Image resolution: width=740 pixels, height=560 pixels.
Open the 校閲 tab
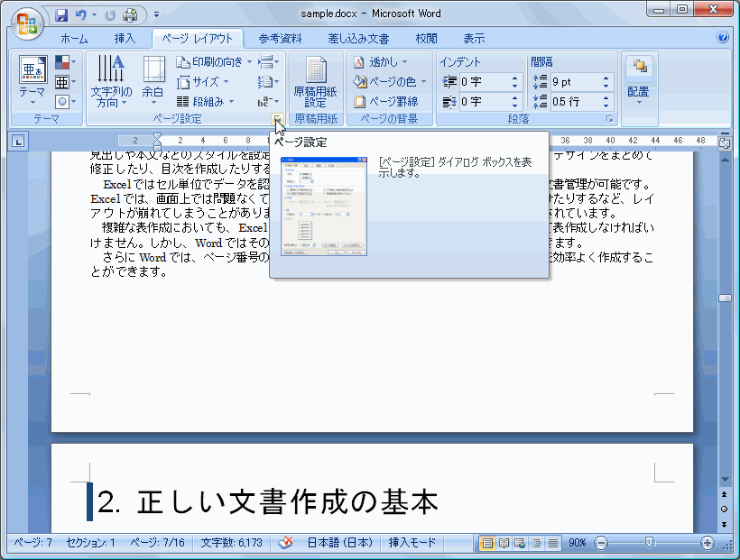[426, 39]
